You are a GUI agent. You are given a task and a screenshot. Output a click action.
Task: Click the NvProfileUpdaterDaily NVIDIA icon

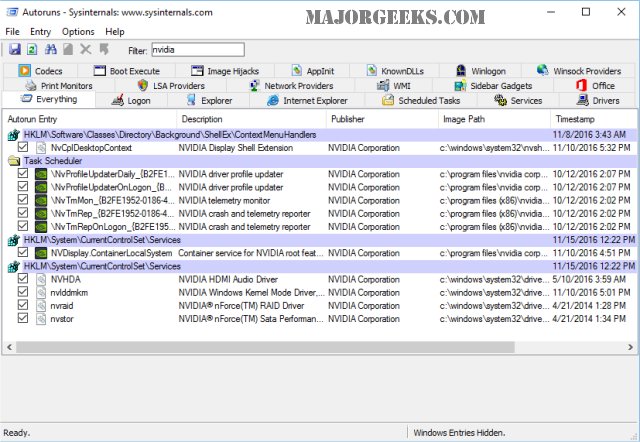(x=41, y=174)
